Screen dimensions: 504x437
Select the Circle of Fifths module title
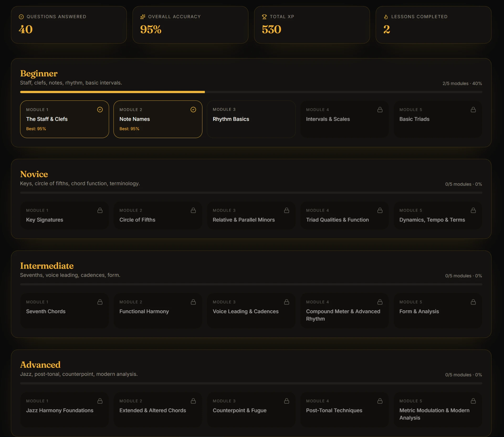tap(137, 220)
